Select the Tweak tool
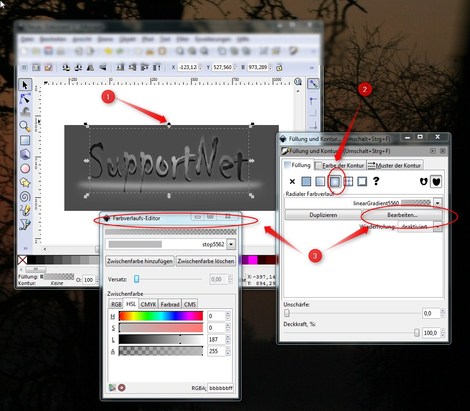The height and width of the screenshot is (411, 470). 25,112
